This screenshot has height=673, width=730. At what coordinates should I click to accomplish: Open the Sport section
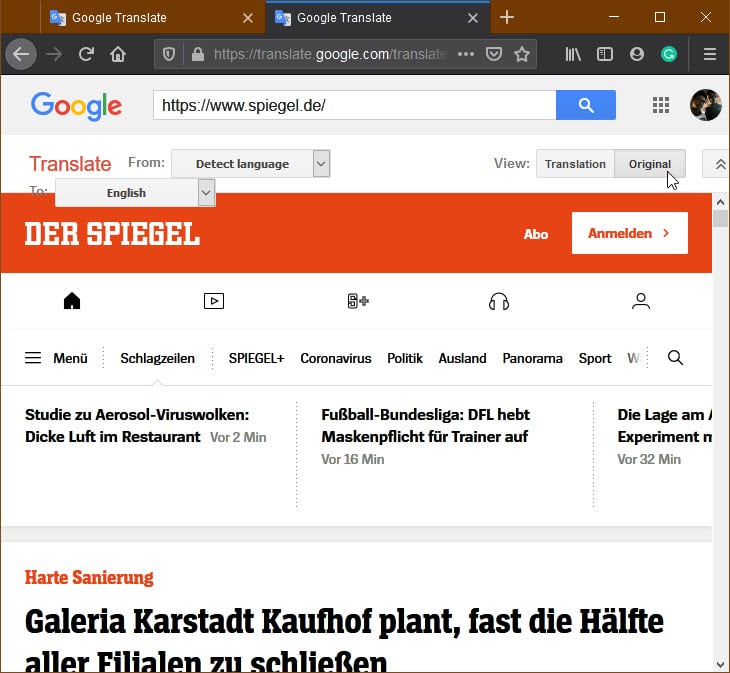595,358
